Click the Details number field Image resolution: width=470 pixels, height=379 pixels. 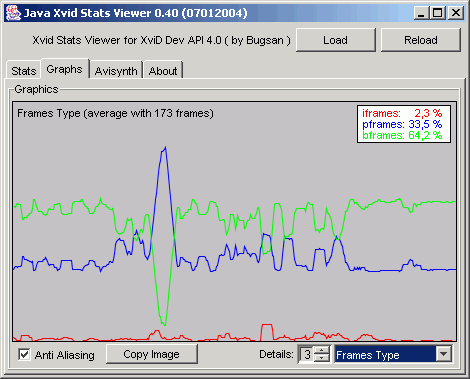click(307, 354)
